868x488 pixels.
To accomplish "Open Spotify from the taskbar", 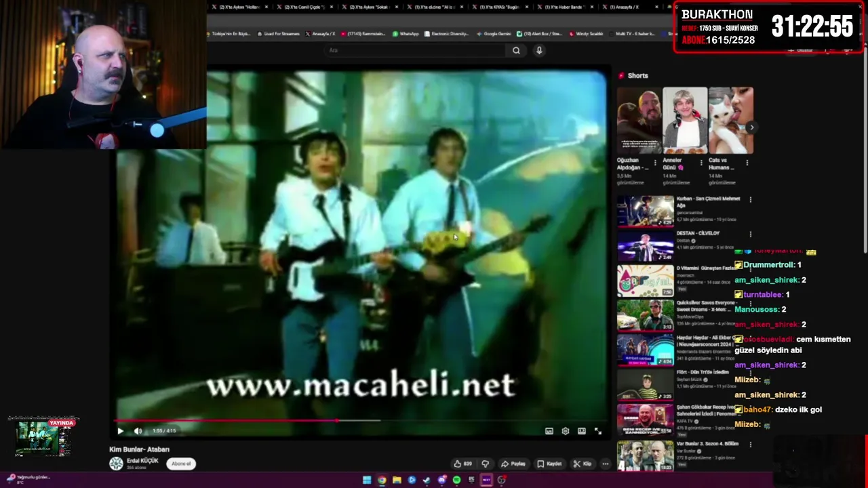I will point(456,480).
